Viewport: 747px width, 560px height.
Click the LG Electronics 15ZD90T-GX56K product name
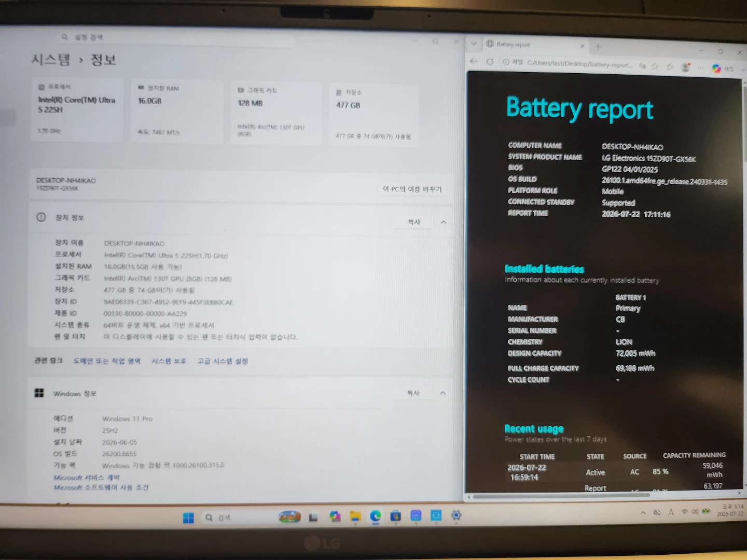coord(649,159)
